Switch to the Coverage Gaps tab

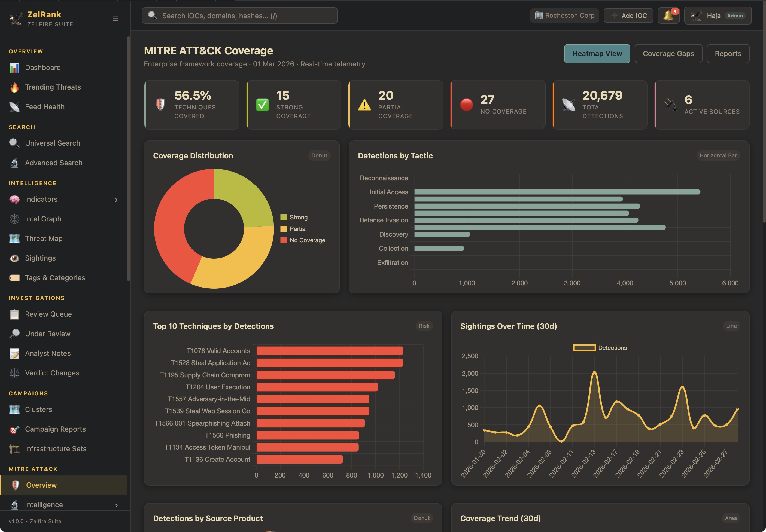point(668,54)
